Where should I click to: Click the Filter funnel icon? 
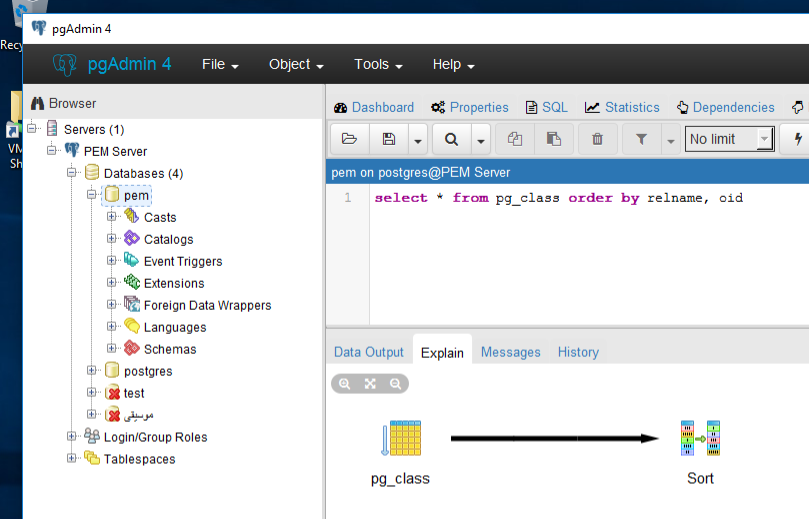pyautogui.click(x=641, y=139)
